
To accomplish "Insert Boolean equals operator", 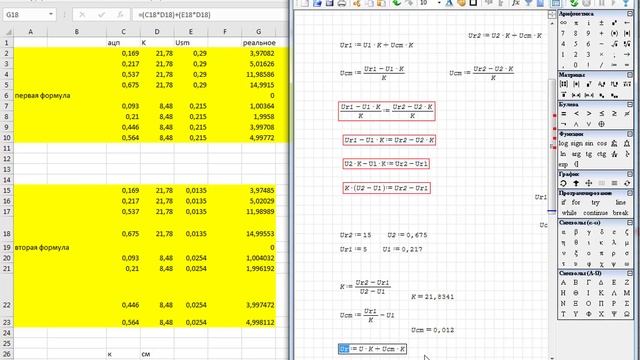I will coord(563,114).
